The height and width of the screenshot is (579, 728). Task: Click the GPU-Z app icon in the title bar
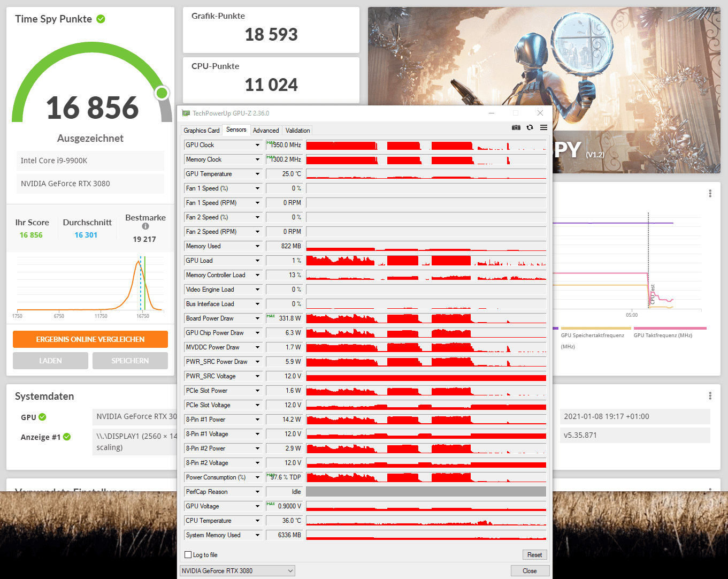tap(186, 113)
